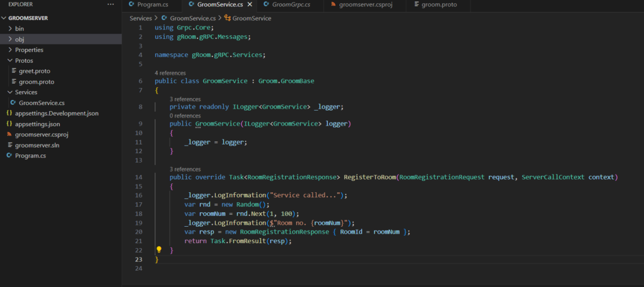Click the C# icon on the Program.cs tab
Viewport: 644px width, 287px height.
pos(131,5)
